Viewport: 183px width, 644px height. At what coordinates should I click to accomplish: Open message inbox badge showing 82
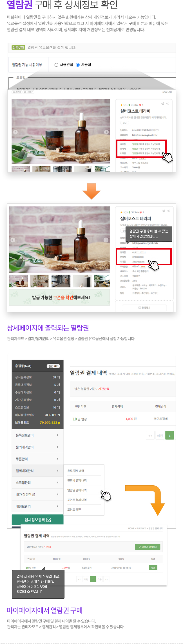coord(53,366)
